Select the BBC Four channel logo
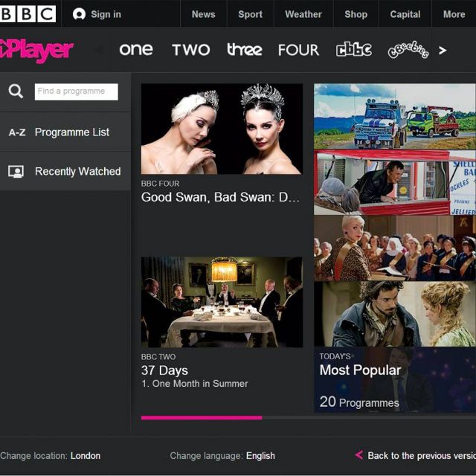The image size is (476, 476). tap(299, 50)
